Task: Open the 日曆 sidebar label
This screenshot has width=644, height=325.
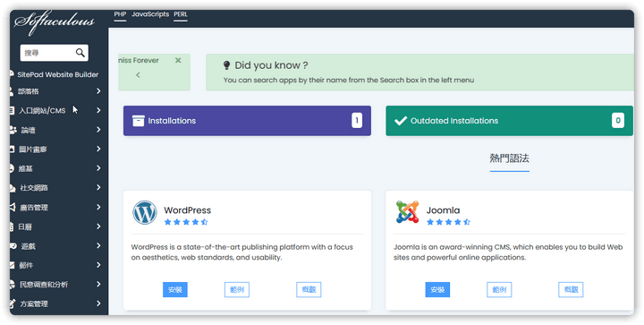Action: (25, 227)
